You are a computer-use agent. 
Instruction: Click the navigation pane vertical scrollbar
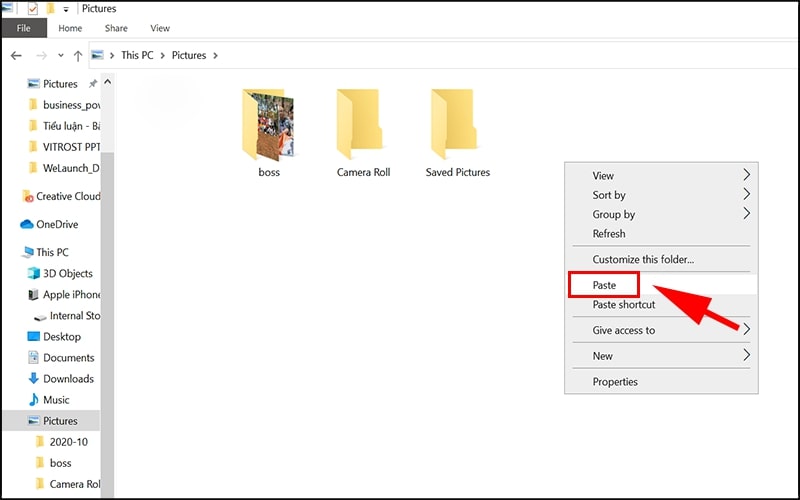pyautogui.click(x=107, y=323)
